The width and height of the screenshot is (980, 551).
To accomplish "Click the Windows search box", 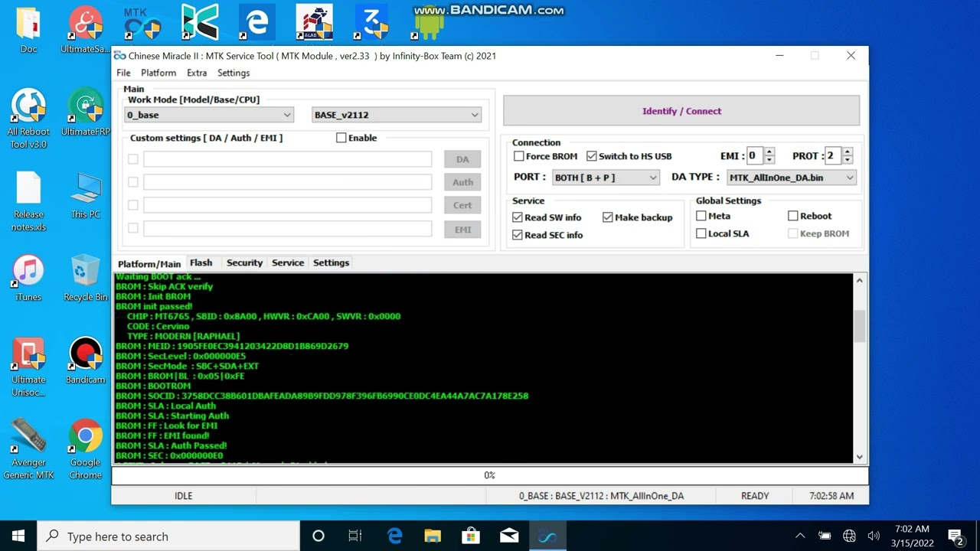I will 168,536.
